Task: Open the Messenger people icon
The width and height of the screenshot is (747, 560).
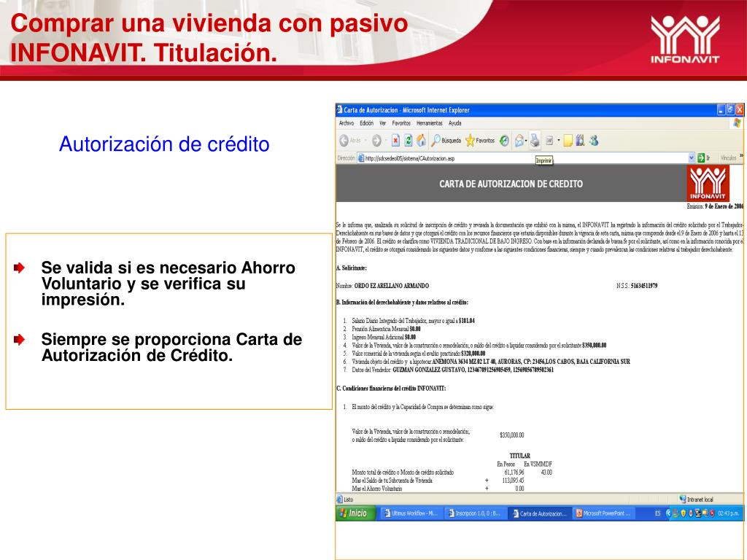Action: click(x=594, y=141)
